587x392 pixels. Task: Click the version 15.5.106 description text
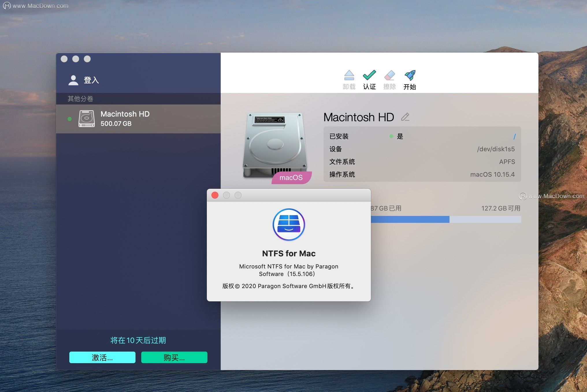pos(289,270)
